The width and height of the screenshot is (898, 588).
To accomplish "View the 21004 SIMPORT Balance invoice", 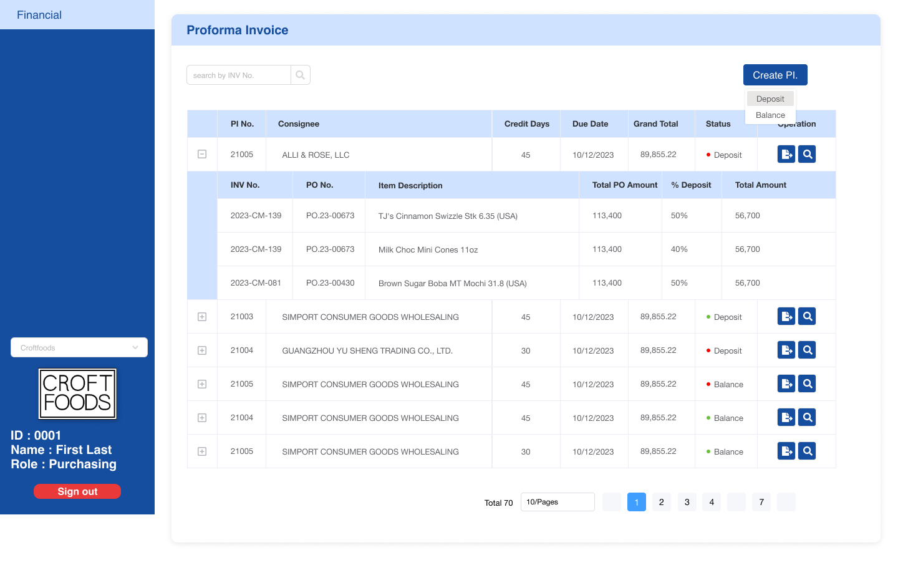I will click(808, 417).
